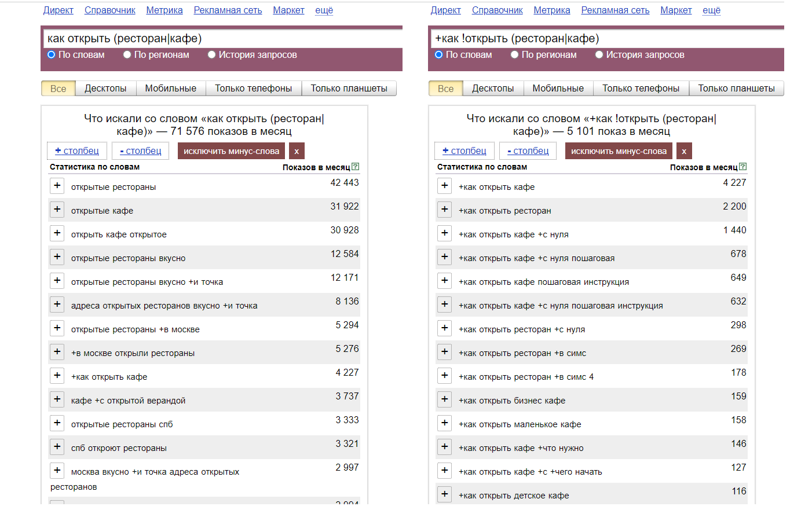Click '- столбец' button in right panel
The height and width of the screenshot is (521, 812).
(x=528, y=151)
